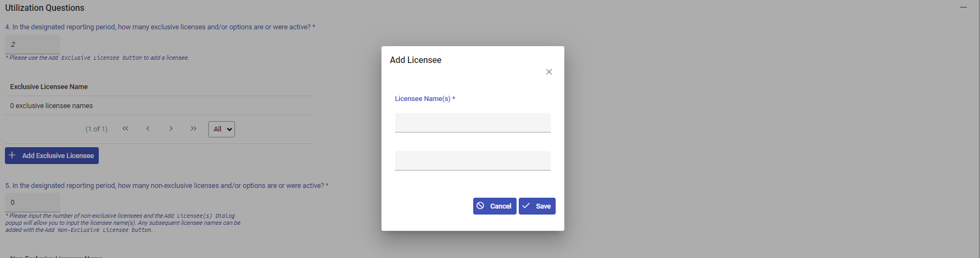980x258 pixels.
Task: Go to previous page of licensee table
Action: (148, 129)
